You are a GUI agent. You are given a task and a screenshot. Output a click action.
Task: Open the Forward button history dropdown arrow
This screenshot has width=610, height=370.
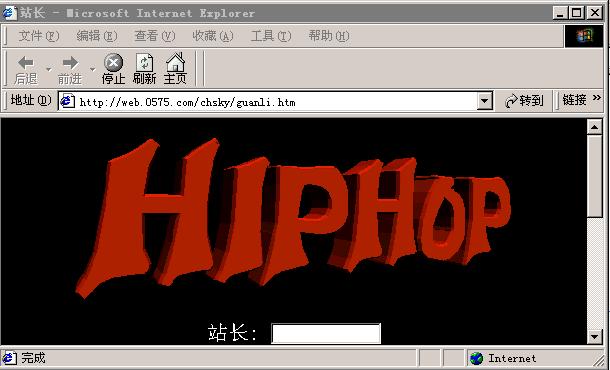(x=93, y=69)
